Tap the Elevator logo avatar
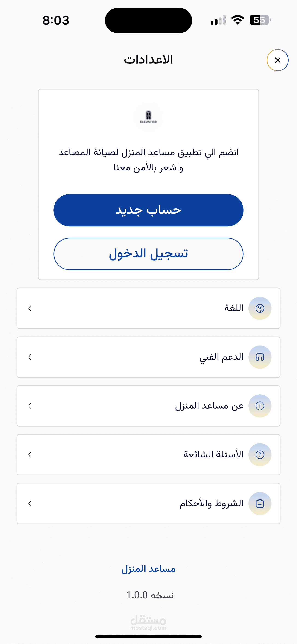Image resolution: width=297 pixels, height=644 pixels. coord(148,117)
